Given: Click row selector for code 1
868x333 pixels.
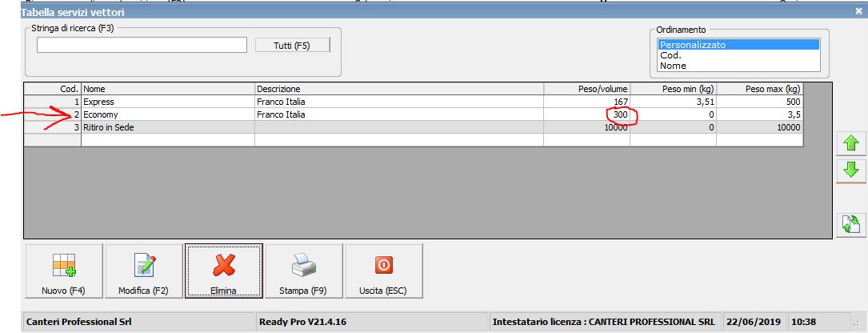Looking at the screenshot, I should pos(53,102).
